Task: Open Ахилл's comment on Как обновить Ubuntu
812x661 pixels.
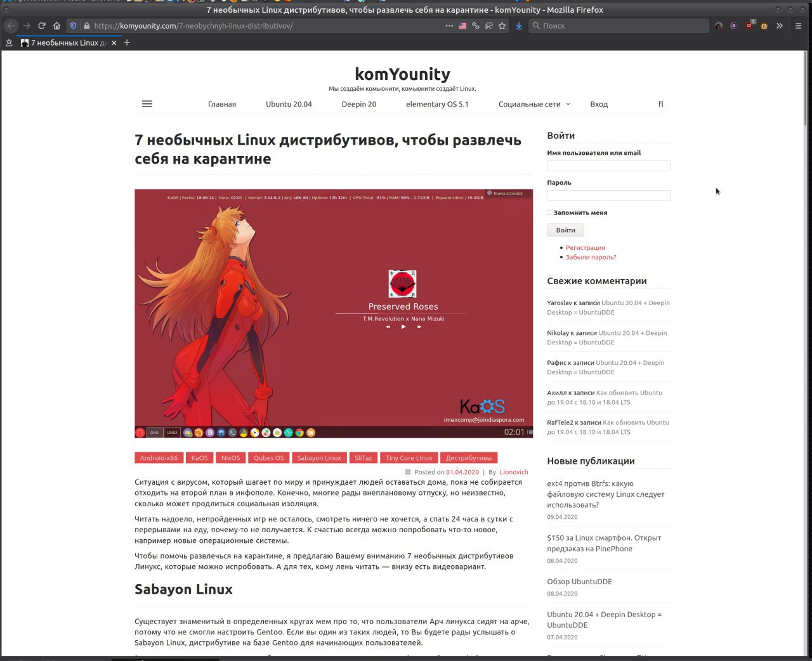Action: click(x=605, y=397)
